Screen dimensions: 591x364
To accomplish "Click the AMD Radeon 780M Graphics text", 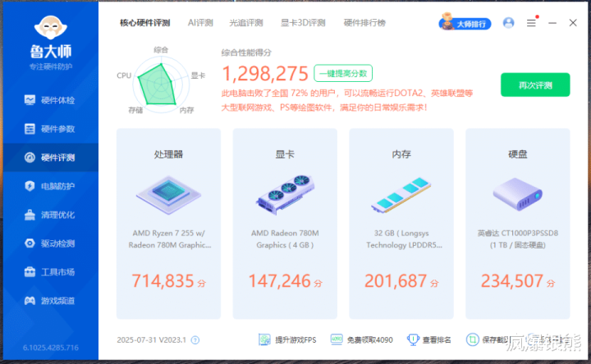I will coord(285,239).
